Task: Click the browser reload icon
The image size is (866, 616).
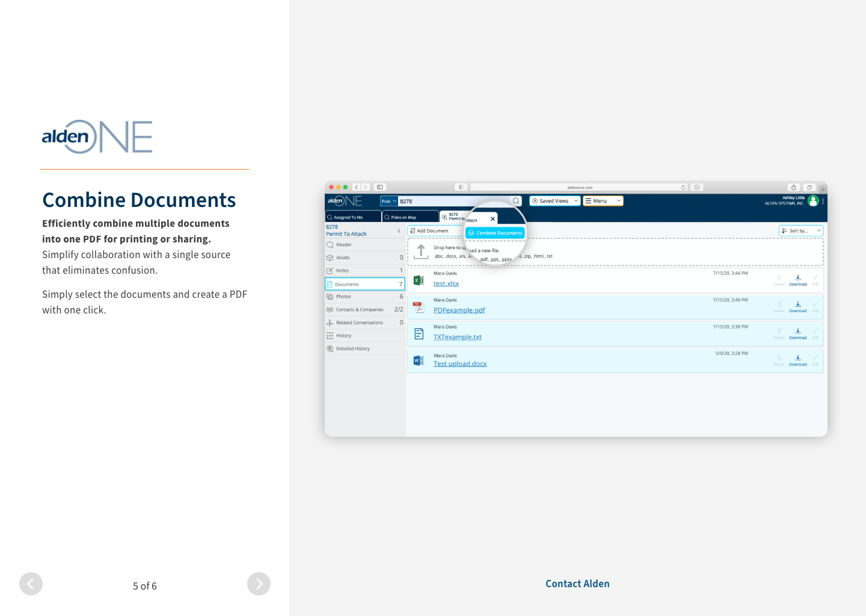Action: click(683, 187)
